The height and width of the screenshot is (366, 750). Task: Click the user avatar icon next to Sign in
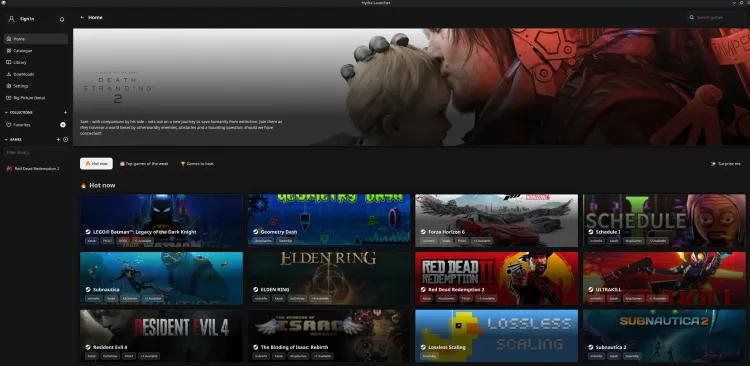click(x=11, y=19)
